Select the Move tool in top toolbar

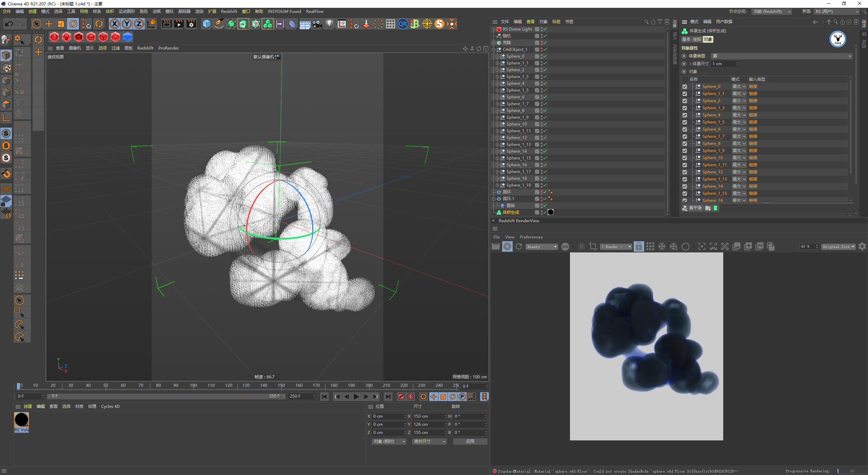tap(49, 24)
